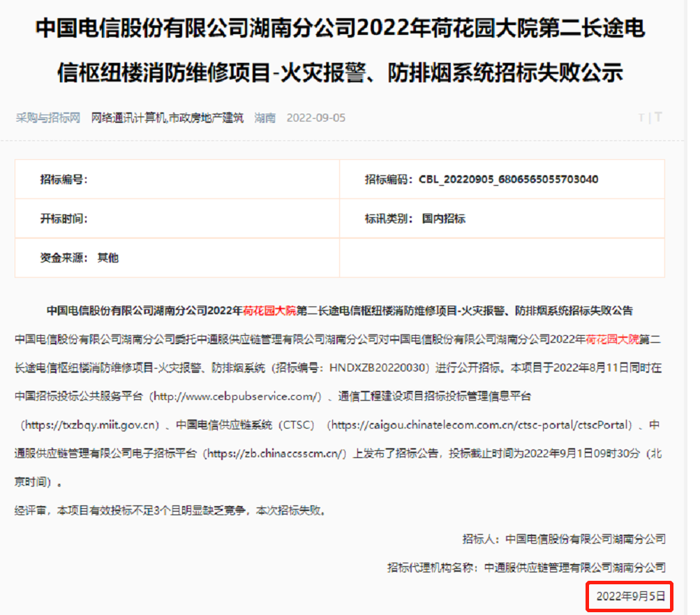Click the 网络通讯计算机 category link
The height and width of the screenshot is (615, 700).
click(x=128, y=118)
